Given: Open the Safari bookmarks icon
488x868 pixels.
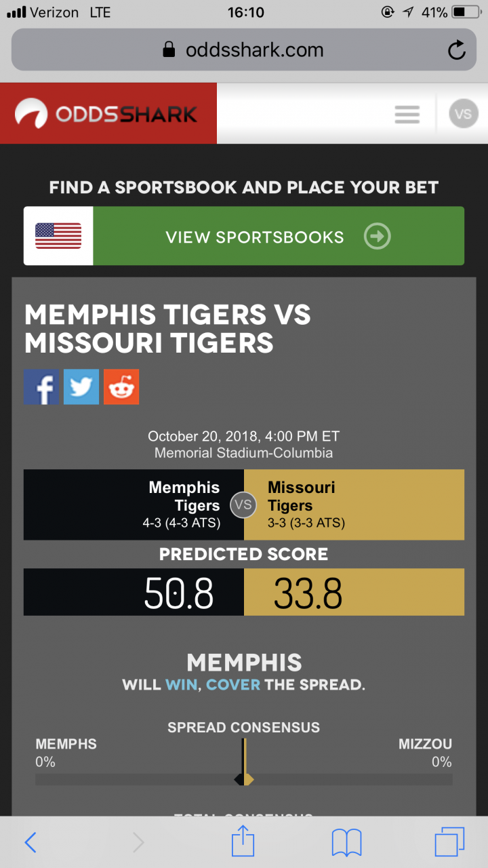Looking at the screenshot, I should (346, 843).
